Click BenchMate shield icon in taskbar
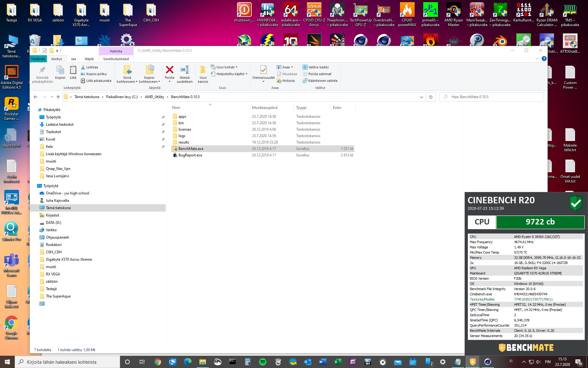This screenshot has width=588, height=368. (x=473, y=362)
